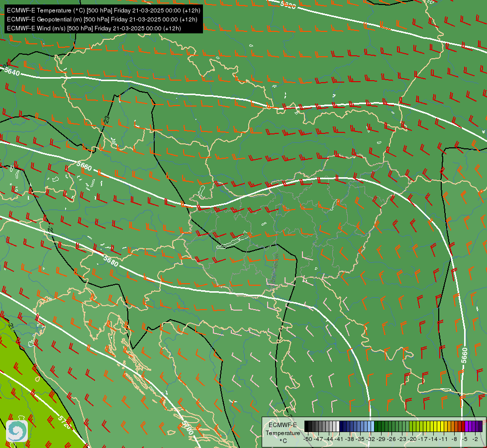
Task: Click the ECMWF-E Geopotential 500 hPa title line
Action: [102, 19]
